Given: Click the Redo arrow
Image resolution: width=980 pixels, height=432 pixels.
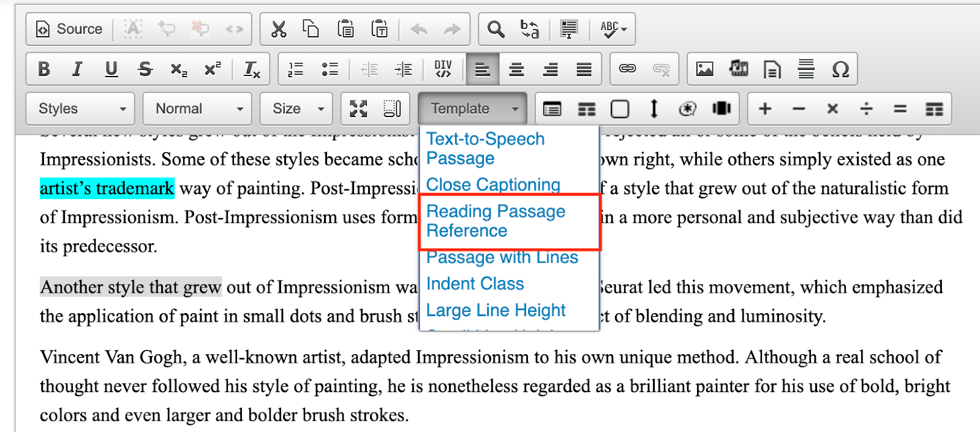Looking at the screenshot, I should point(452,29).
